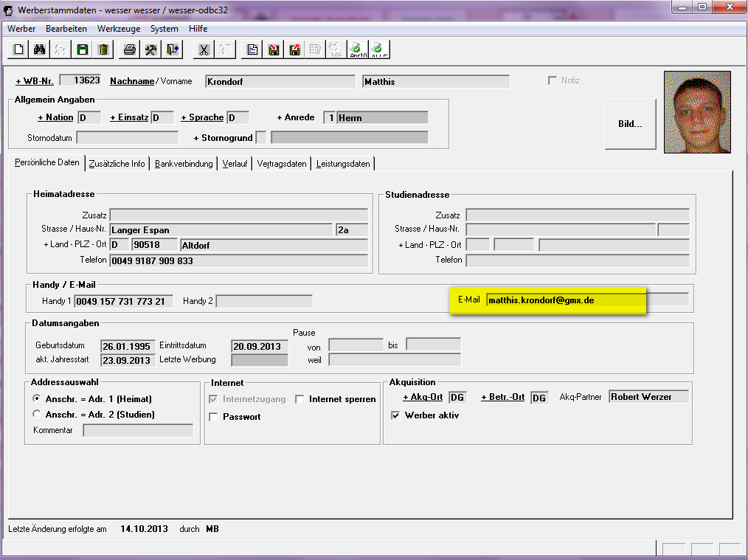
Task: Click the new record blank page icon
Action: tap(18, 49)
